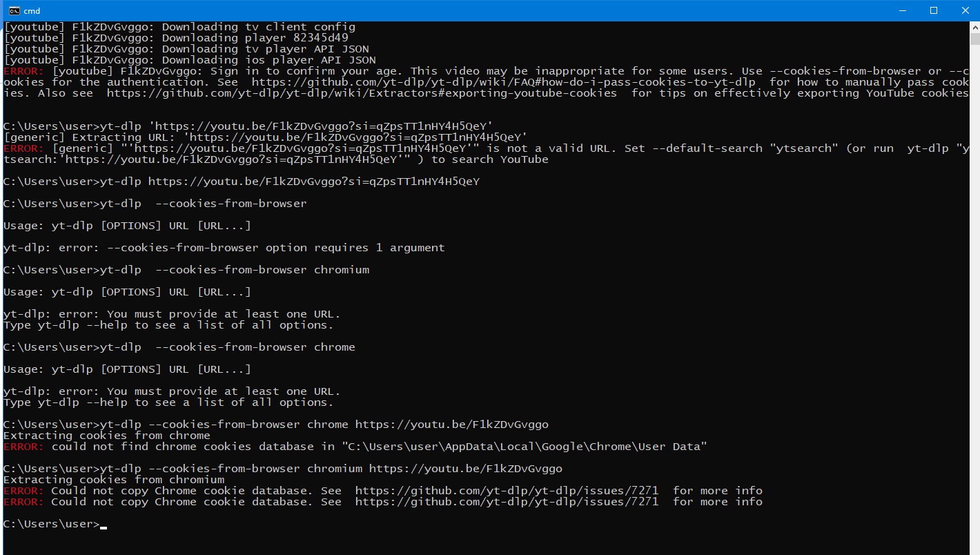Click the scrollbar up arrow
Screen dimensions: 980x555
(974, 27)
